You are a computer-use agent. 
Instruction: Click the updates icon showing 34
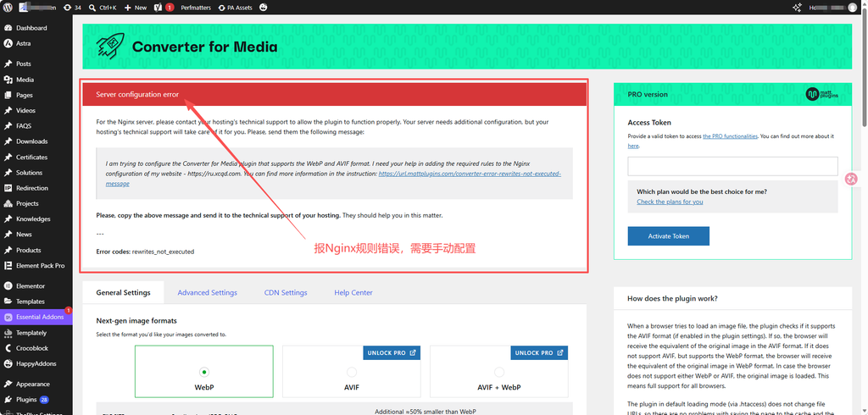[x=67, y=8]
